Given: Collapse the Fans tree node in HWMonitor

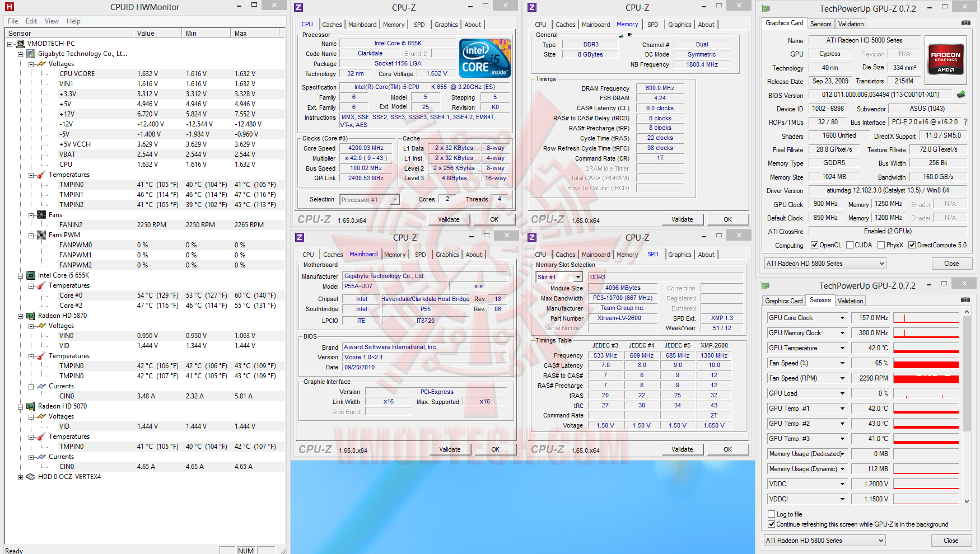Looking at the screenshot, I should point(31,215).
